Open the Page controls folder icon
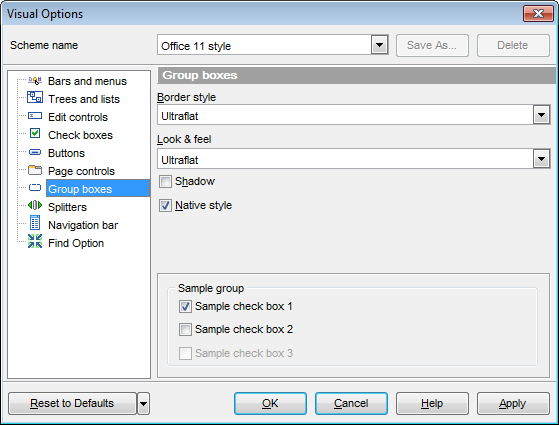Screen dimensions: 559x425 [x=35, y=170]
